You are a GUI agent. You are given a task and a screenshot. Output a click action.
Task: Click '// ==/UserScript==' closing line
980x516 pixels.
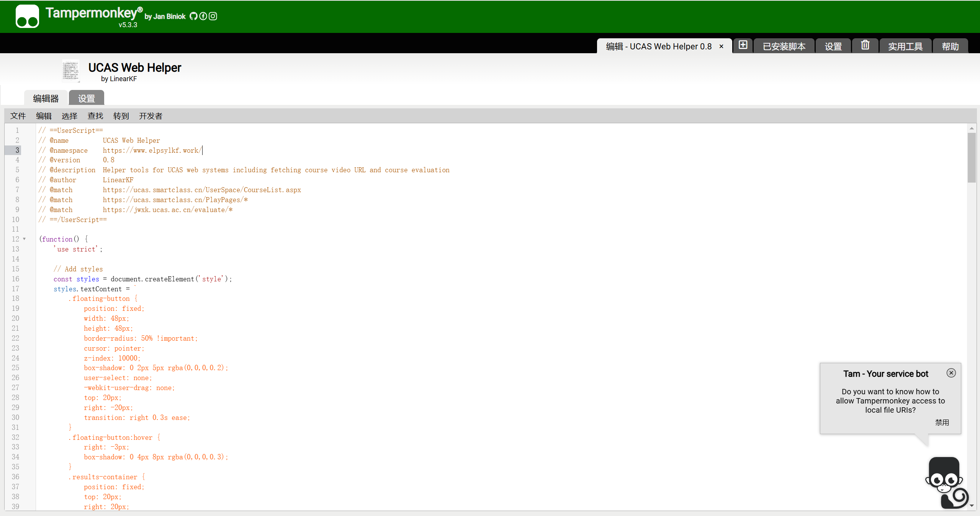tap(73, 220)
